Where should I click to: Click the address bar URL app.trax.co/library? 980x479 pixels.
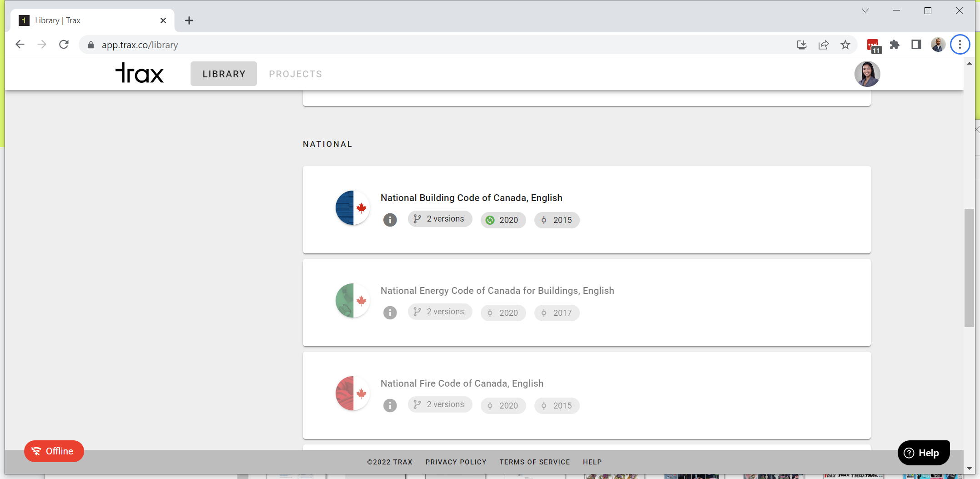click(140, 45)
